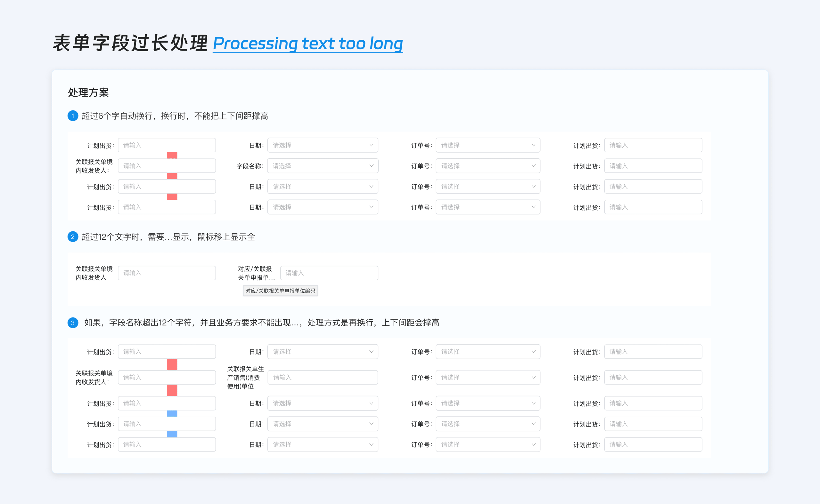Click the 处理方案 heading
The height and width of the screenshot is (504, 820).
coord(88,93)
